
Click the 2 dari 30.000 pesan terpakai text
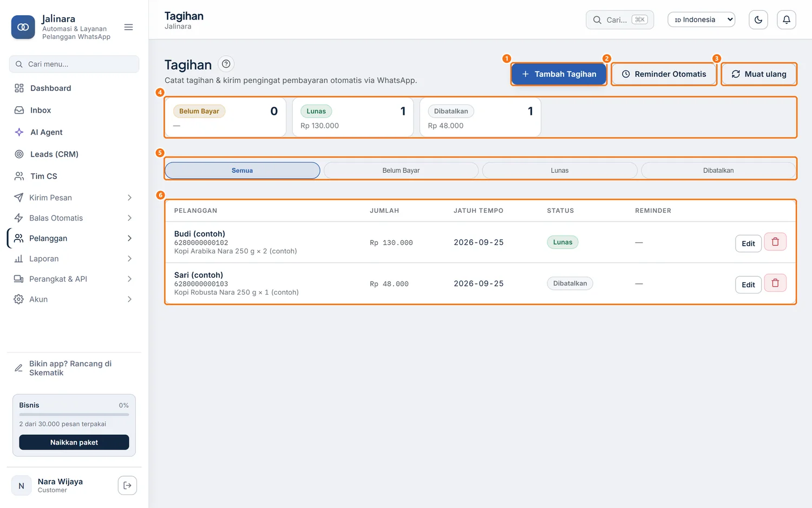coord(63,424)
